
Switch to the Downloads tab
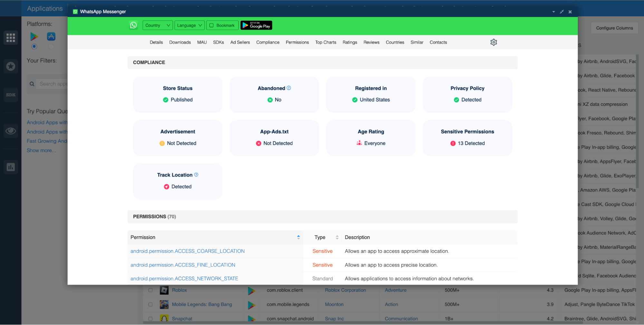[180, 42]
